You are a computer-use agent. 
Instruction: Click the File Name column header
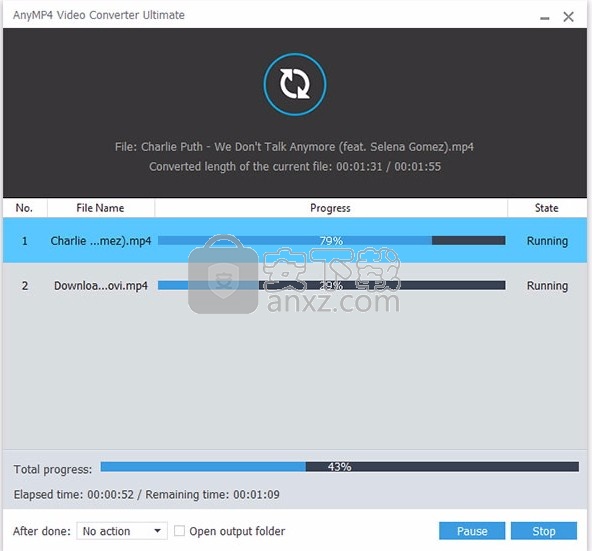point(100,208)
